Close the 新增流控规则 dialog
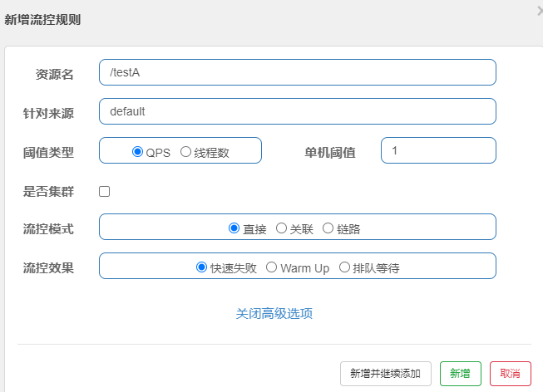 (540, 11)
